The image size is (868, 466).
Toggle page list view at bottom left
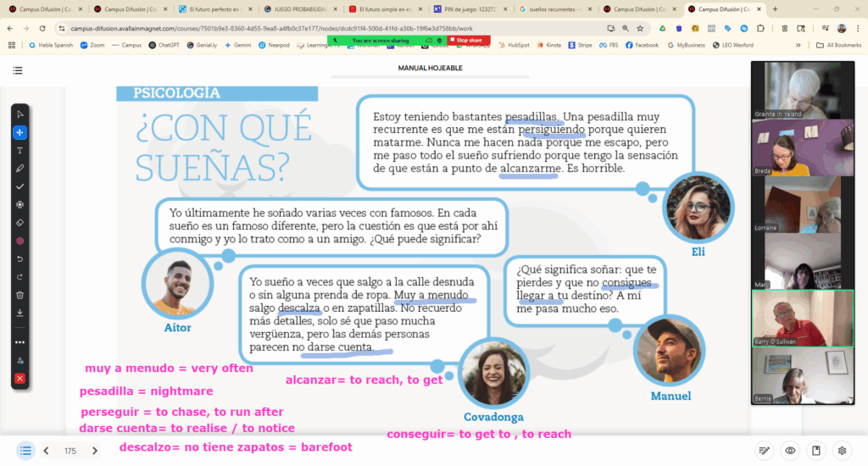pyautogui.click(x=25, y=451)
